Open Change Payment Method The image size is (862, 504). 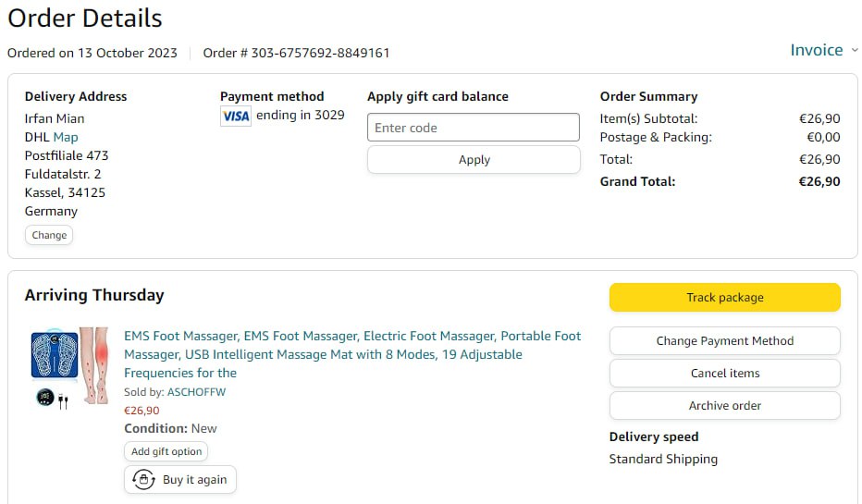click(x=724, y=340)
